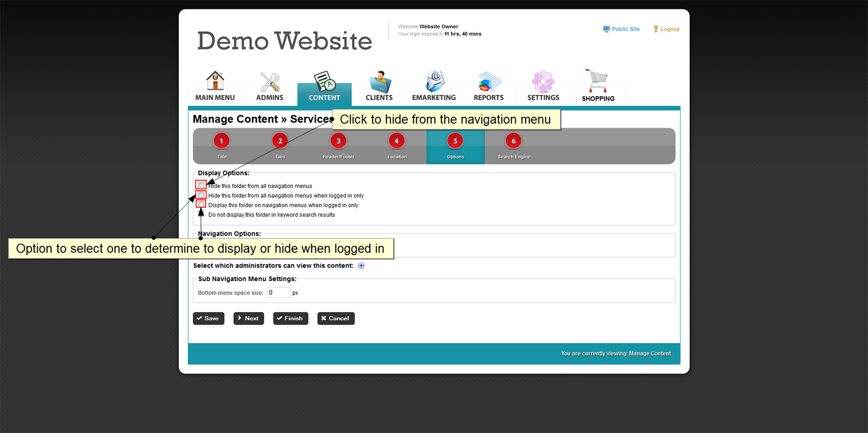Image resolution: width=868 pixels, height=433 pixels.
Task: Open the Settings gear icon
Action: pyautogui.click(x=543, y=82)
